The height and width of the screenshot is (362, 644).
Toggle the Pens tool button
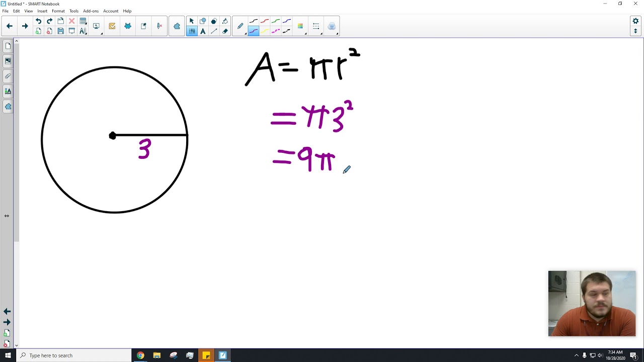coord(192,31)
